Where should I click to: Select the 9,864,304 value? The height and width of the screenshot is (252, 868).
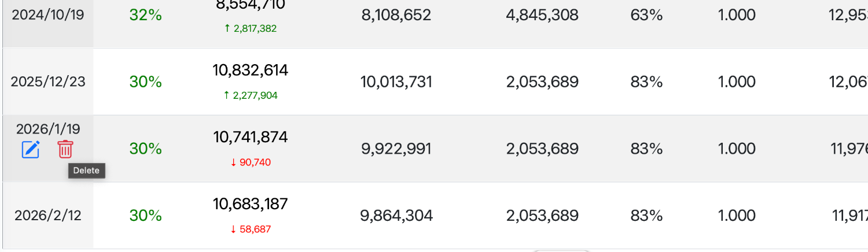coord(396,216)
